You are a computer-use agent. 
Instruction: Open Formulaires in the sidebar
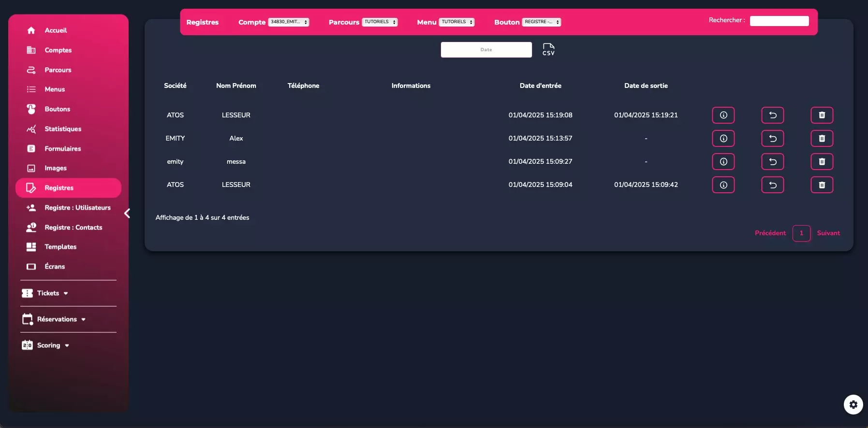(x=63, y=149)
